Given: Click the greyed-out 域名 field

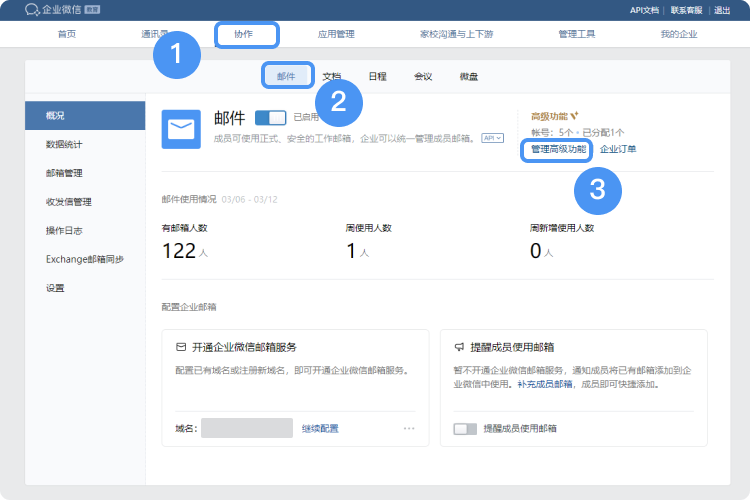Looking at the screenshot, I should click(x=247, y=428).
